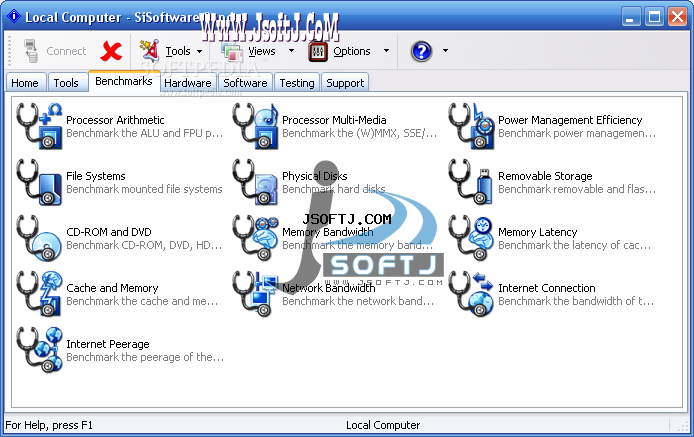Expand the Tools toolbar dropdown arrow
Viewport: 694px width, 437px height.
[200, 51]
